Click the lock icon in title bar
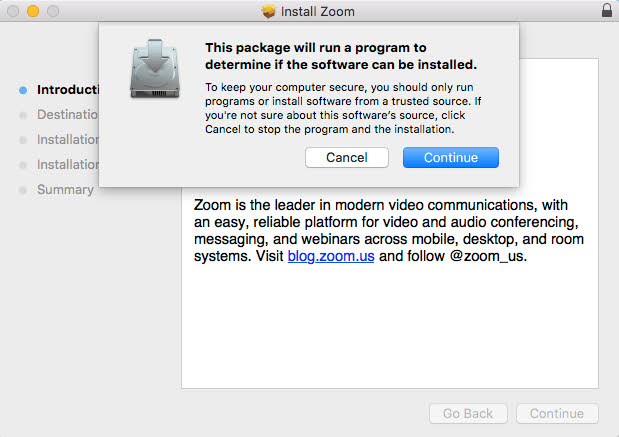Screen dimensions: 619x437 tap(607, 10)
